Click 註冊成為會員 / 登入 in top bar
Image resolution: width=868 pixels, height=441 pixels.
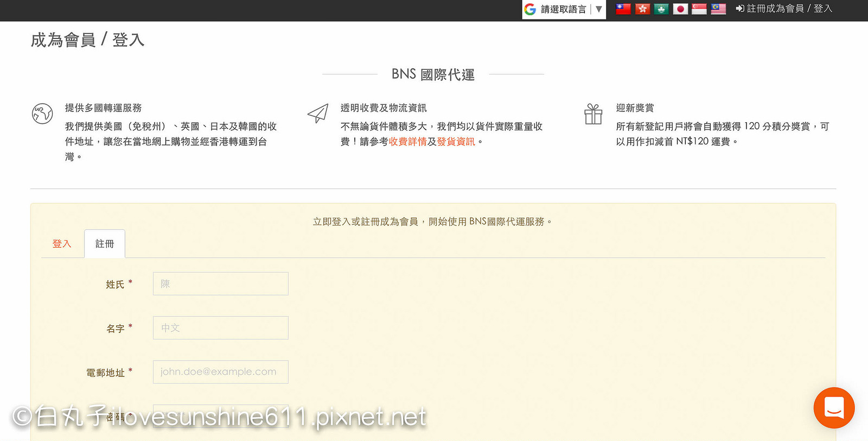click(x=784, y=9)
